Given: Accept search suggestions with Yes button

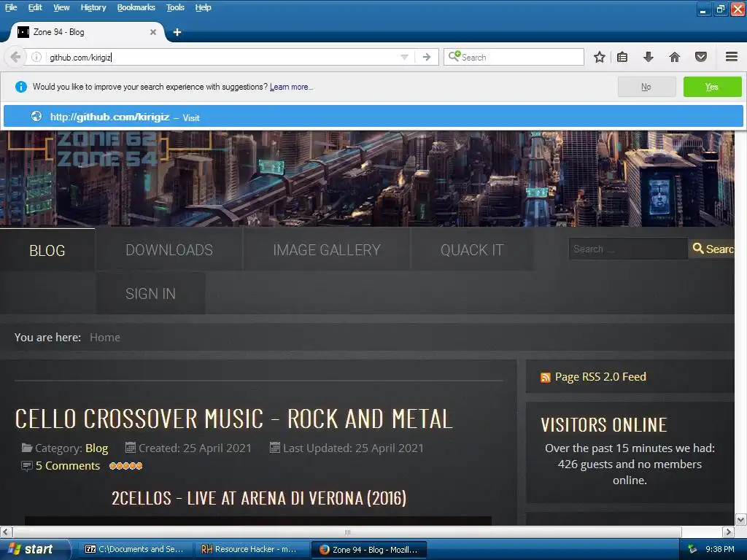Looking at the screenshot, I should point(712,87).
